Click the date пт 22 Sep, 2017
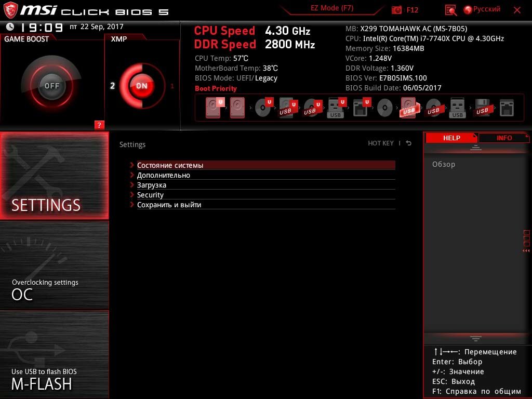This screenshot has height=399, width=532. click(x=96, y=26)
